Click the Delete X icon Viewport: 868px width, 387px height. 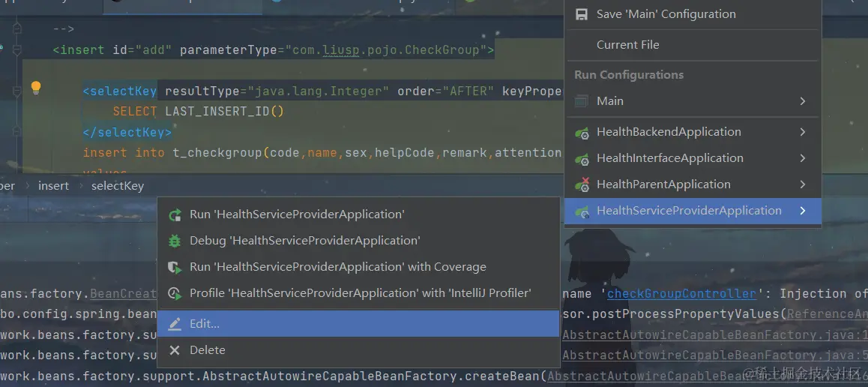175,350
